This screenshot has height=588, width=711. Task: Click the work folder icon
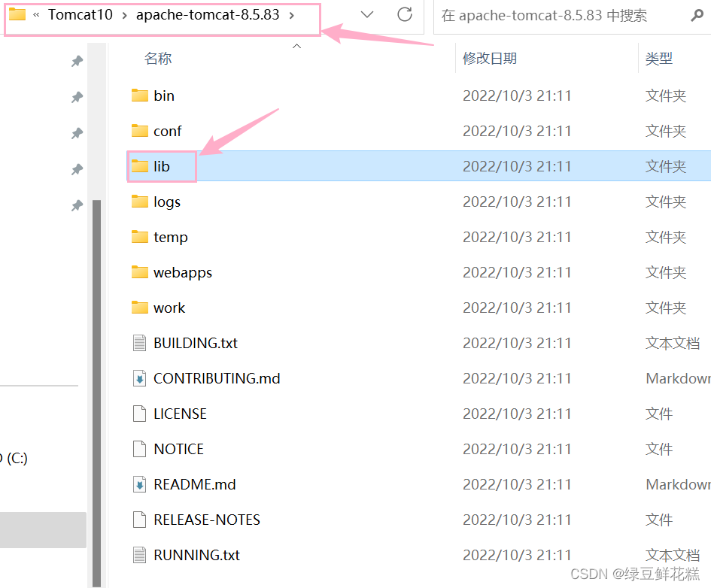(x=140, y=308)
